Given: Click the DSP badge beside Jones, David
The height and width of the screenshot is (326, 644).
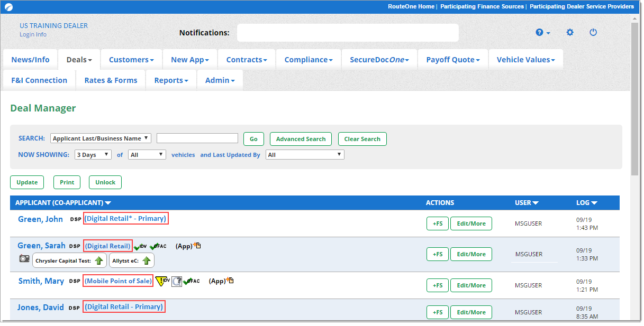Looking at the screenshot, I should (x=75, y=308).
